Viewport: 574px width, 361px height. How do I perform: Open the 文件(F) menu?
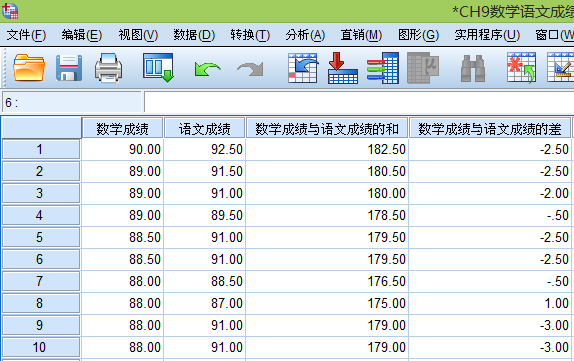click(26, 35)
